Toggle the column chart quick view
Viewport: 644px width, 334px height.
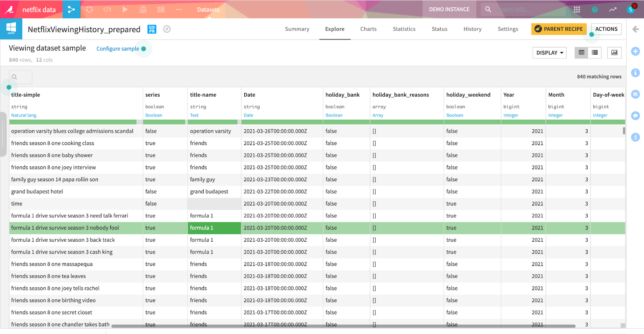pyautogui.click(x=614, y=53)
